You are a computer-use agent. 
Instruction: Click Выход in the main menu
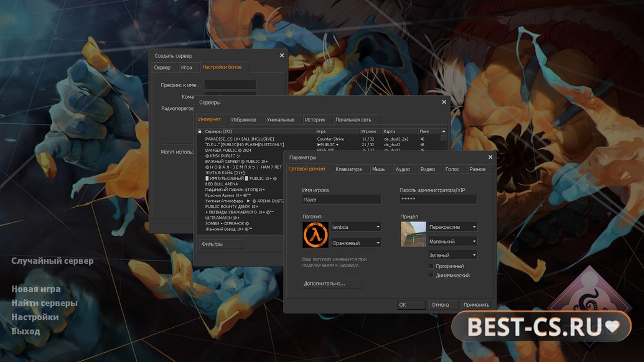[26, 331]
